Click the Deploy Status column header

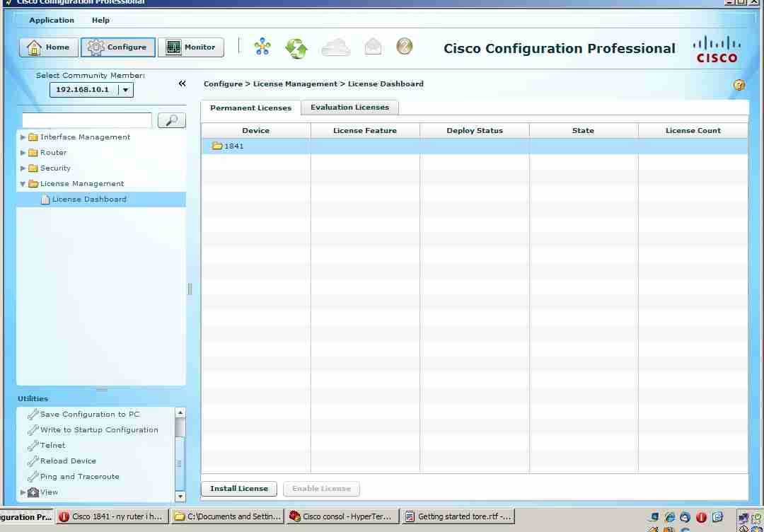475,131
